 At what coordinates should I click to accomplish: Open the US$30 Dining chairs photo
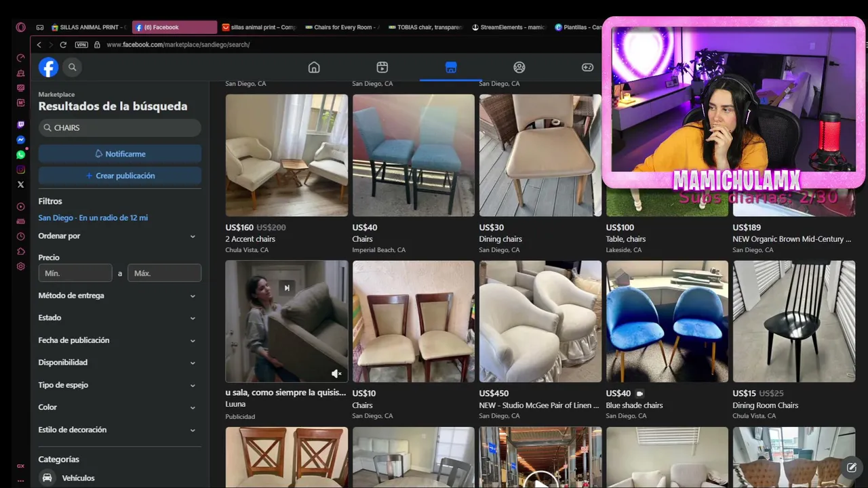(540, 155)
